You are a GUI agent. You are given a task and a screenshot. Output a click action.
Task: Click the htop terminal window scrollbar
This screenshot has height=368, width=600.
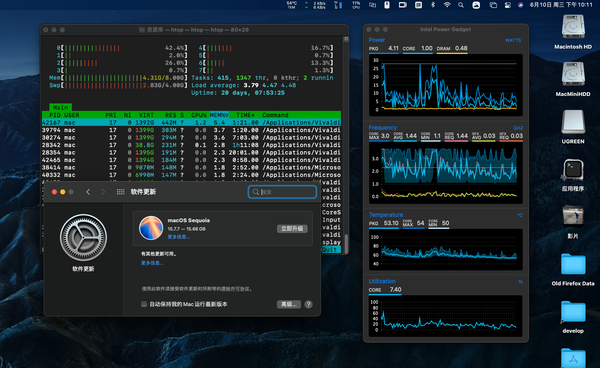click(x=346, y=243)
